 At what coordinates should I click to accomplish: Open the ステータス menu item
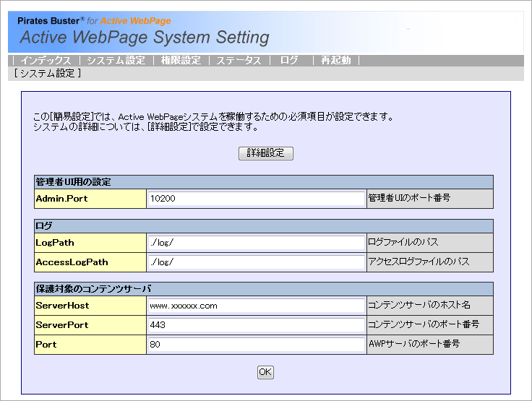pyautogui.click(x=239, y=61)
